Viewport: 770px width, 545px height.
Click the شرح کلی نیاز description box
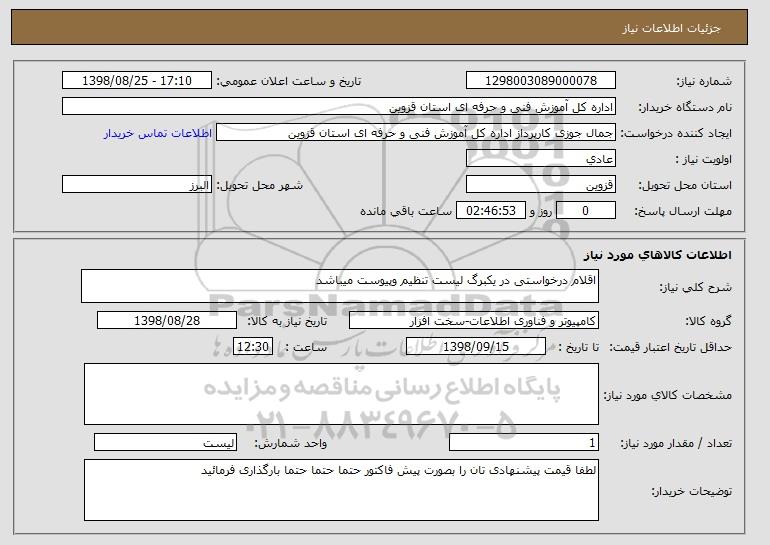click(x=340, y=286)
